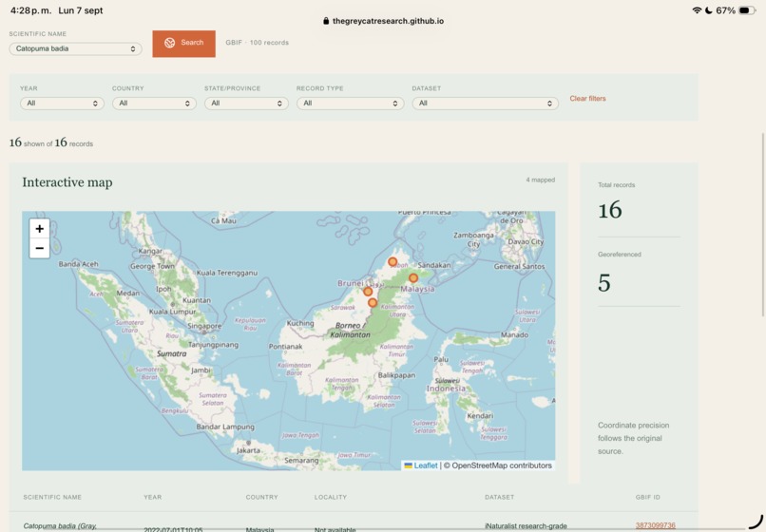The image size is (766, 532).
Task: Click the iNaturalist research-grade dataset cell
Action: click(526, 526)
